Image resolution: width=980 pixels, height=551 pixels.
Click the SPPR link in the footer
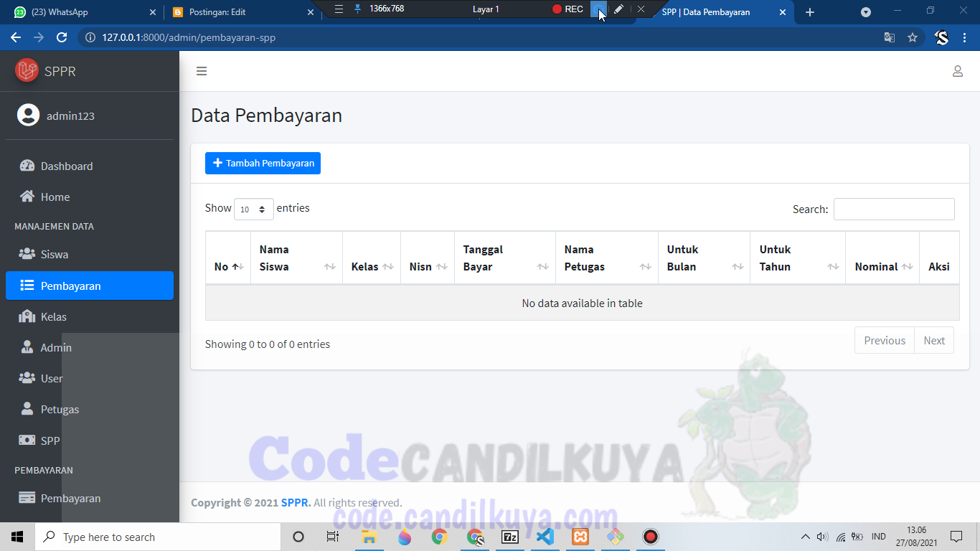[x=295, y=502]
